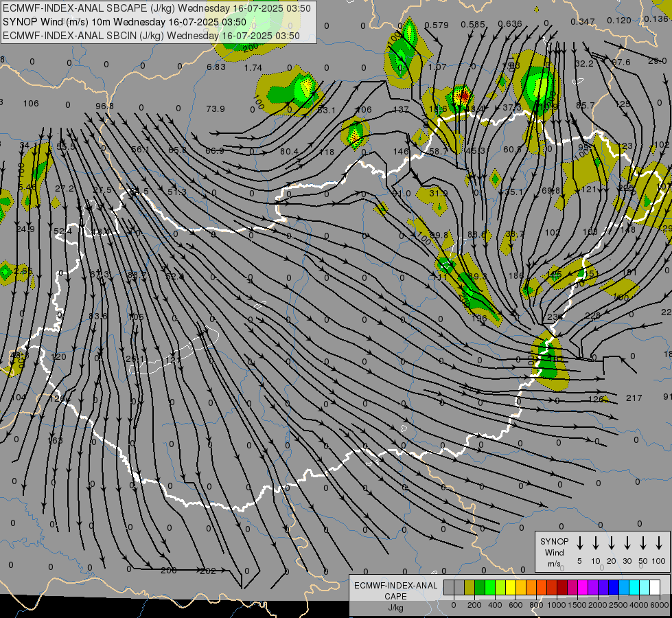Click the map value 83.6

coord(97,316)
